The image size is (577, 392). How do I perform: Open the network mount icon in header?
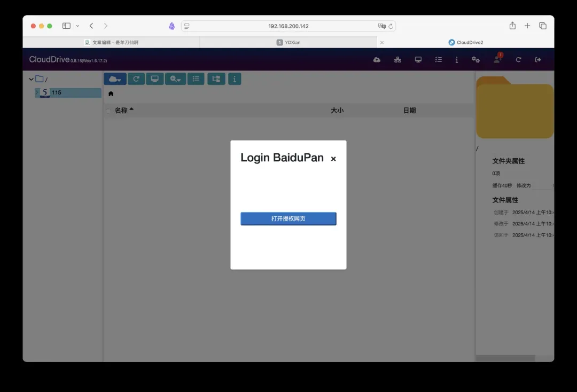(x=397, y=60)
